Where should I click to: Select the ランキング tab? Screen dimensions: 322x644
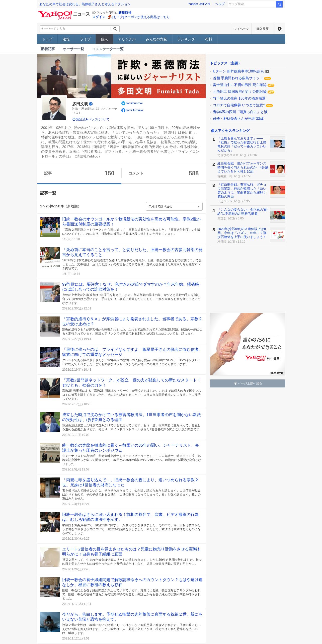[x=186, y=39]
